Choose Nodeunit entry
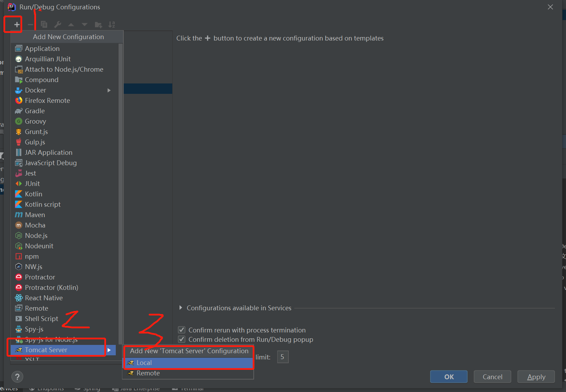 (64, 246)
